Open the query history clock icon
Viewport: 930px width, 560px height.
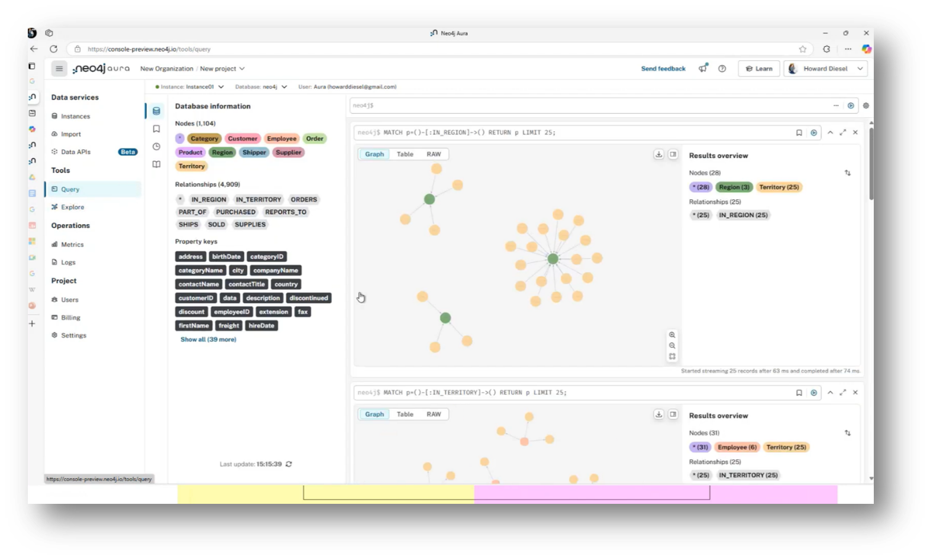tap(156, 147)
